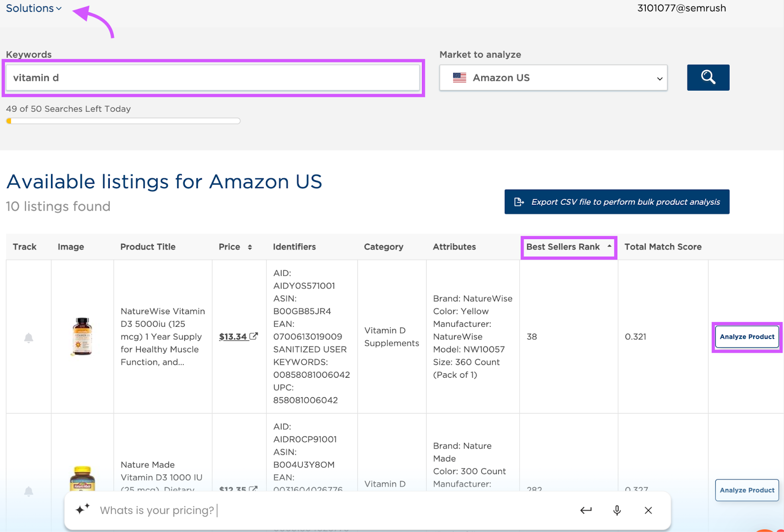Activate the microphone voice input icon

[x=617, y=510]
